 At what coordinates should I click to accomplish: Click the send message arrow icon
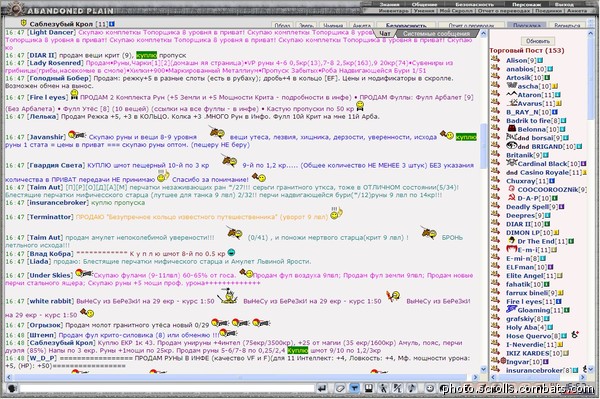click(322, 389)
